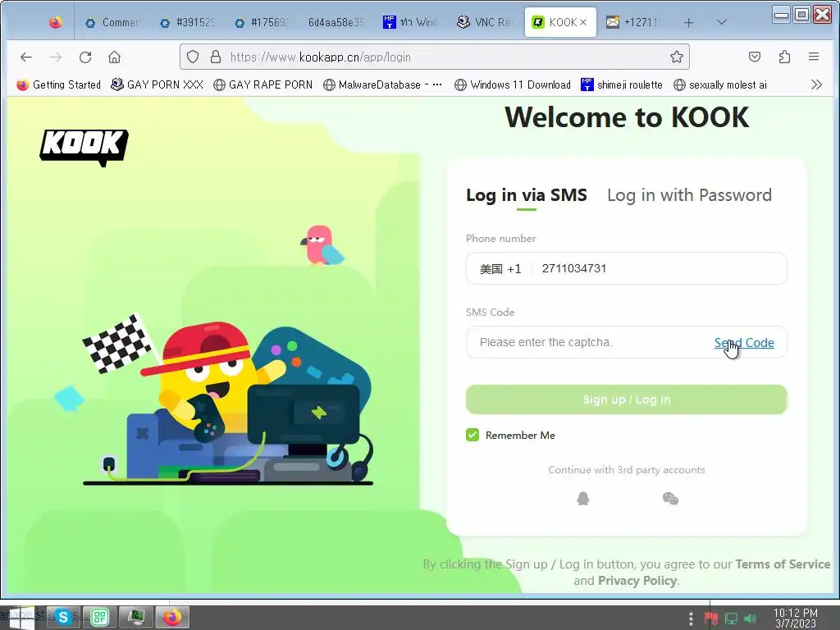
Task: Open the green grid app in taskbar
Action: [99, 617]
